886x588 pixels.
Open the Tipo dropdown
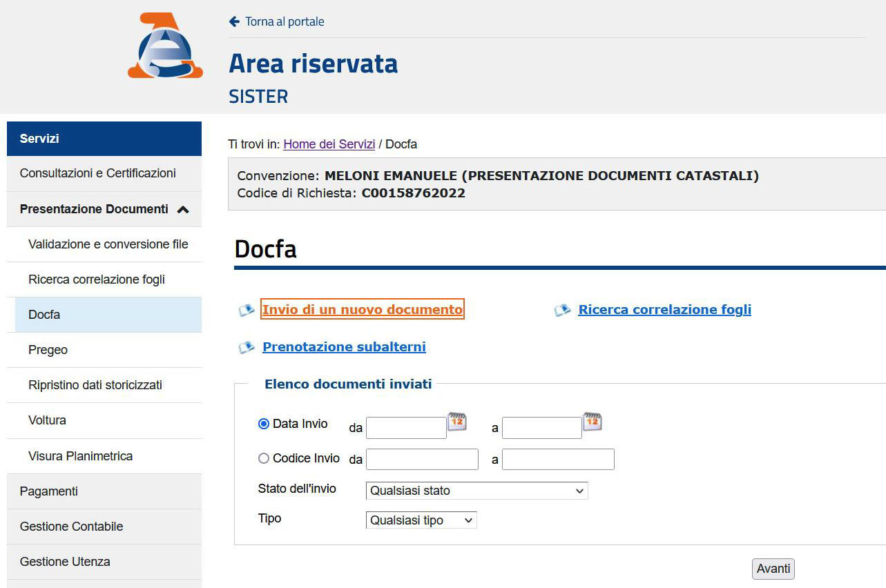[421, 520]
